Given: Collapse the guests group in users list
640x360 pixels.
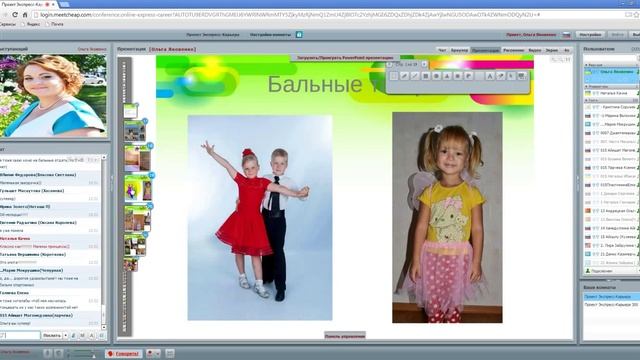Looking at the screenshot, I should pos(587,100).
